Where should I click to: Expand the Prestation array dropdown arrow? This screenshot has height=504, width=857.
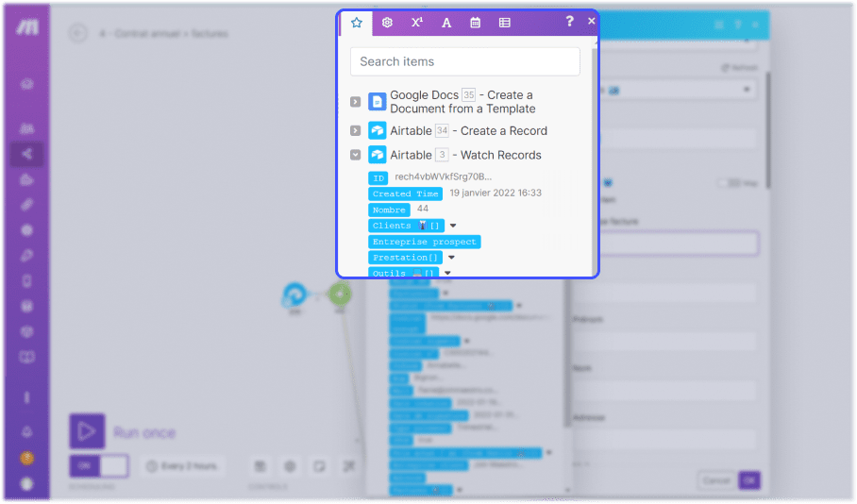451,258
